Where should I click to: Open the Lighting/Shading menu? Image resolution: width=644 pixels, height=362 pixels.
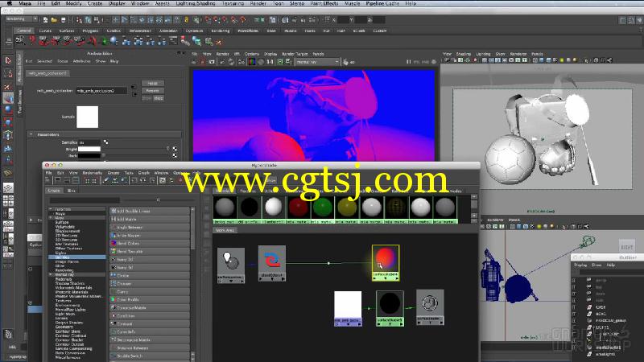pos(195,3)
